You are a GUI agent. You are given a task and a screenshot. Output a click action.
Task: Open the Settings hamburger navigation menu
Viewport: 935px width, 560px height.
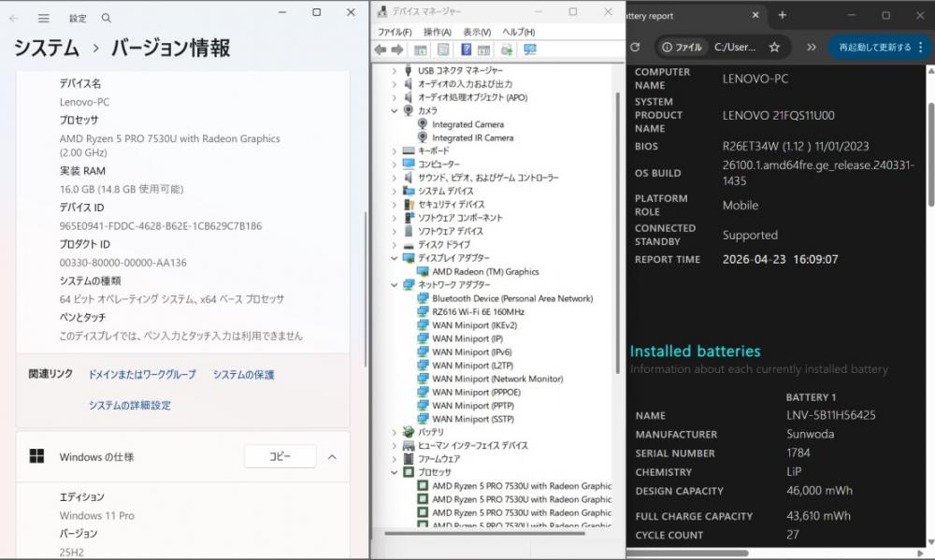click(44, 18)
